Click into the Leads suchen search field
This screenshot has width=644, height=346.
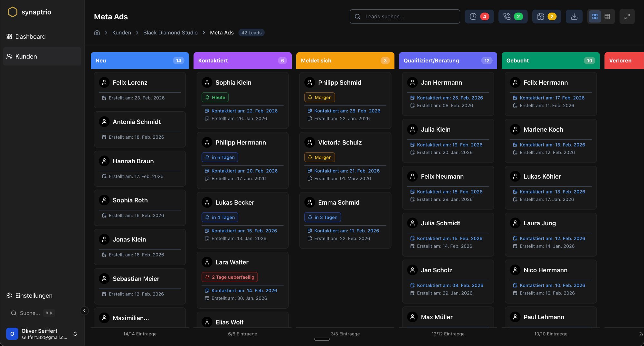pyautogui.click(x=405, y=16)
